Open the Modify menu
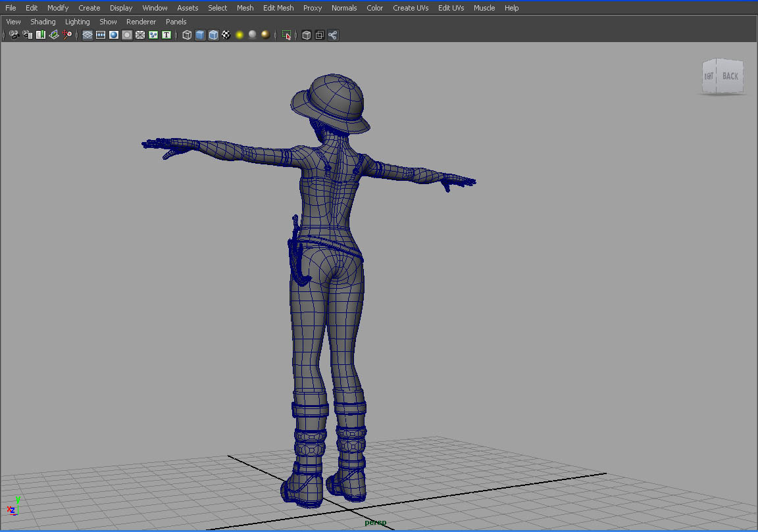758x532 pixels. coord(58,8)
